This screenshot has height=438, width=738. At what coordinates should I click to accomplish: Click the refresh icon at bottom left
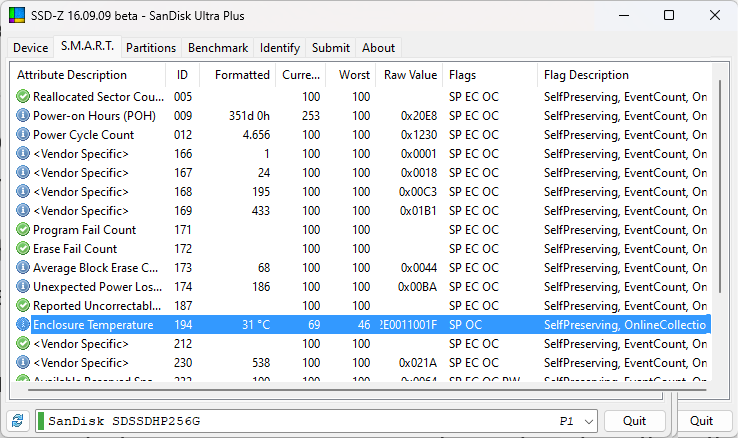(17, 421)
